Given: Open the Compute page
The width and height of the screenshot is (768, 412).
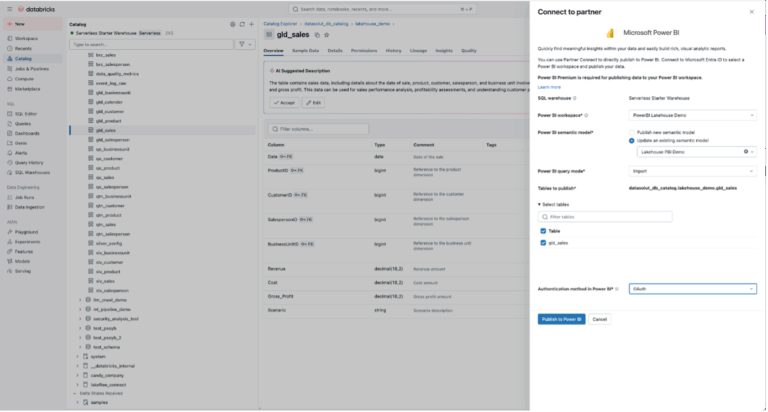Looking at the screenshot, I should tap(24, 78).
